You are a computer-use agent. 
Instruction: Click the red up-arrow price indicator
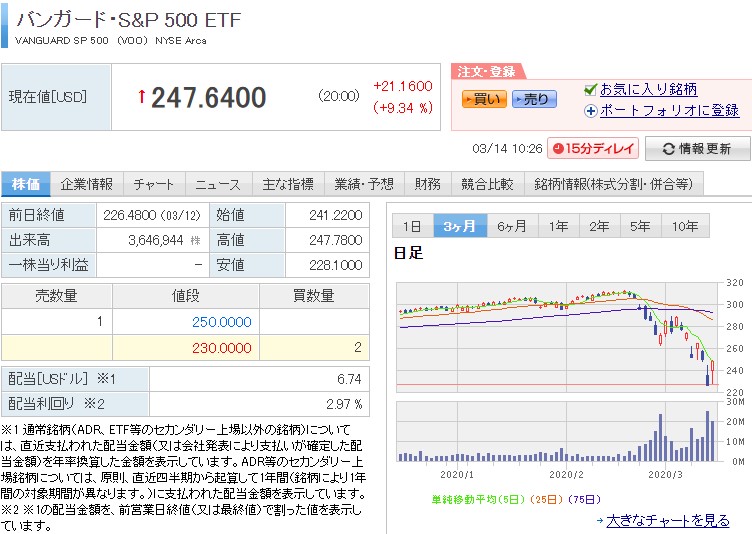[141, 96]
